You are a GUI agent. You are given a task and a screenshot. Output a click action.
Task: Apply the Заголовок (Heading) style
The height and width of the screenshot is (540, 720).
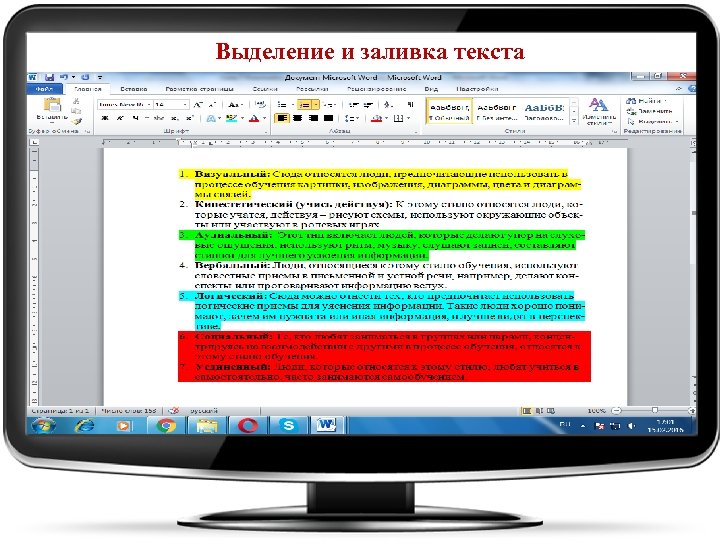pyautogui.click(x=544, y=111)
